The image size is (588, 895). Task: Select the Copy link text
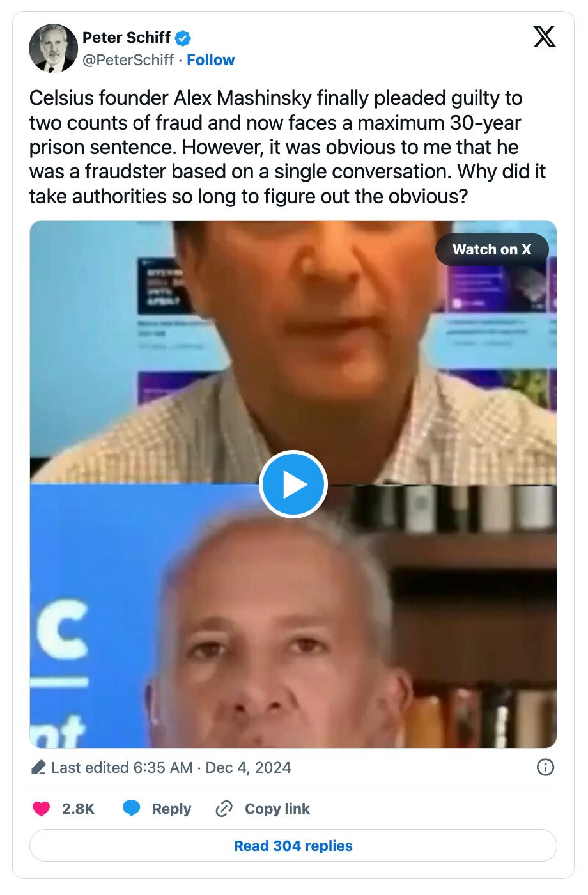point(277,809)
